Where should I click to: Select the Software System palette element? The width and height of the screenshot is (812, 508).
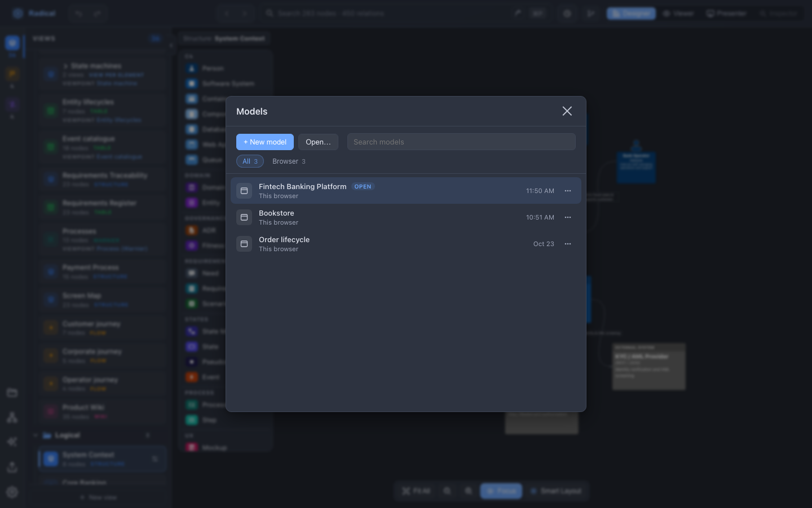226,84
